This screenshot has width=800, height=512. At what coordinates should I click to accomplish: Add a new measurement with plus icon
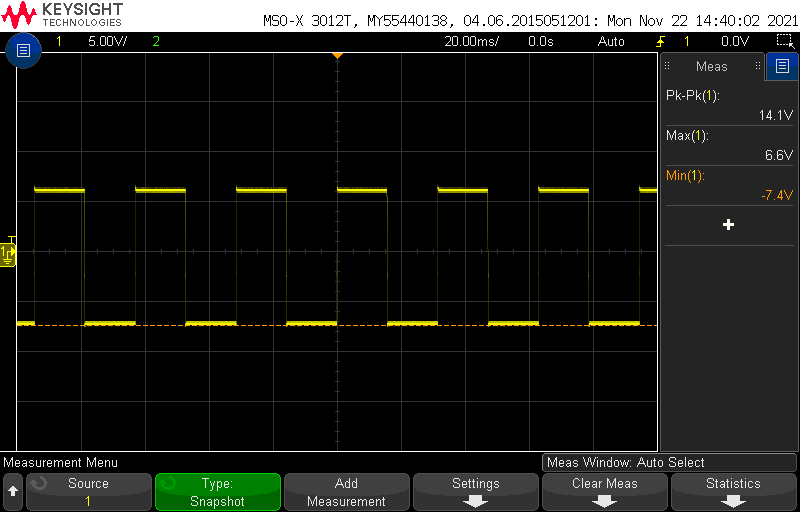pyautogui.click(x=728, y=225)
